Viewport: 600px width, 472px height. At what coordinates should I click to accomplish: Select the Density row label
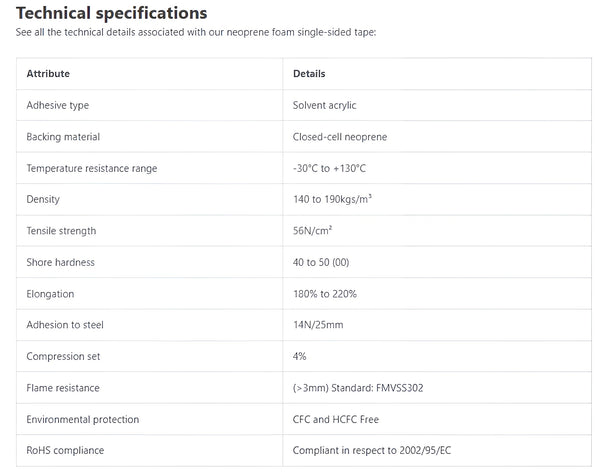(43, 199)
